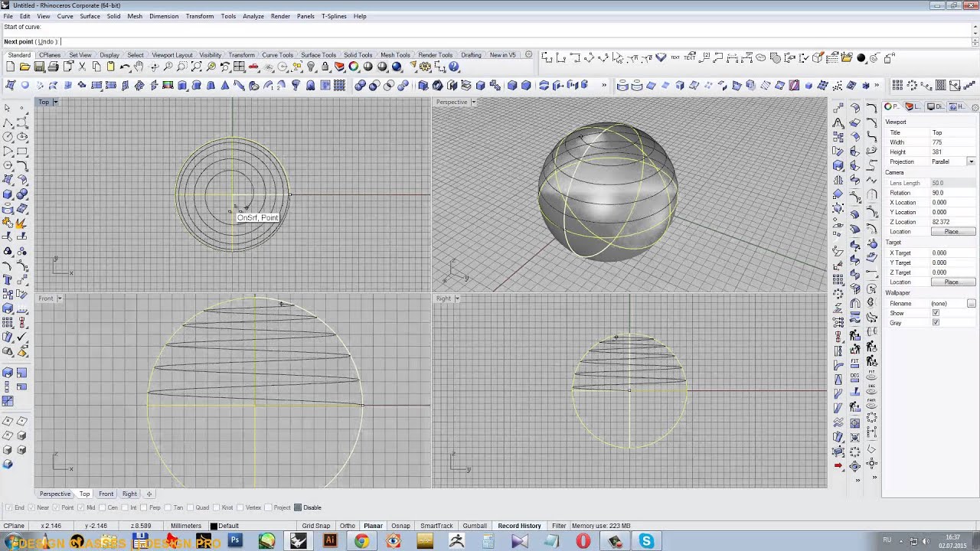Image resolution: width=980 pixels, height=551 pixels.
Task: Click the toolbar tabs settings gear
Action: point(528,54)
